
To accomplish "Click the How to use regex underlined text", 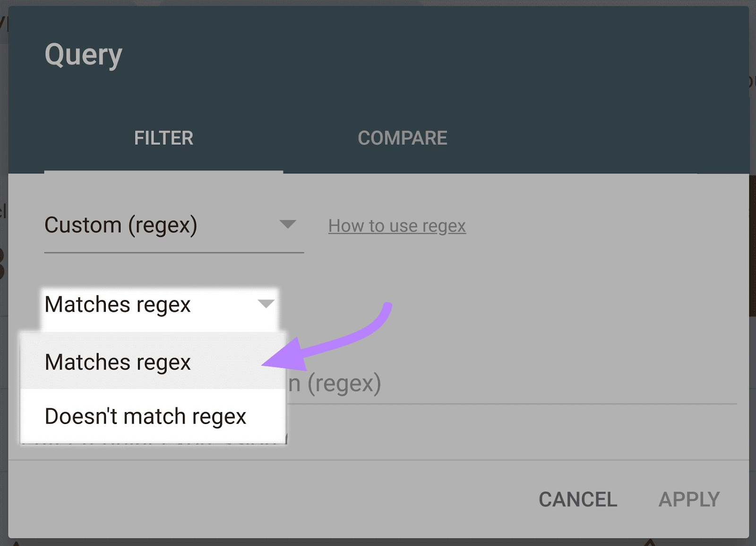I will click(x=396, y=226).
